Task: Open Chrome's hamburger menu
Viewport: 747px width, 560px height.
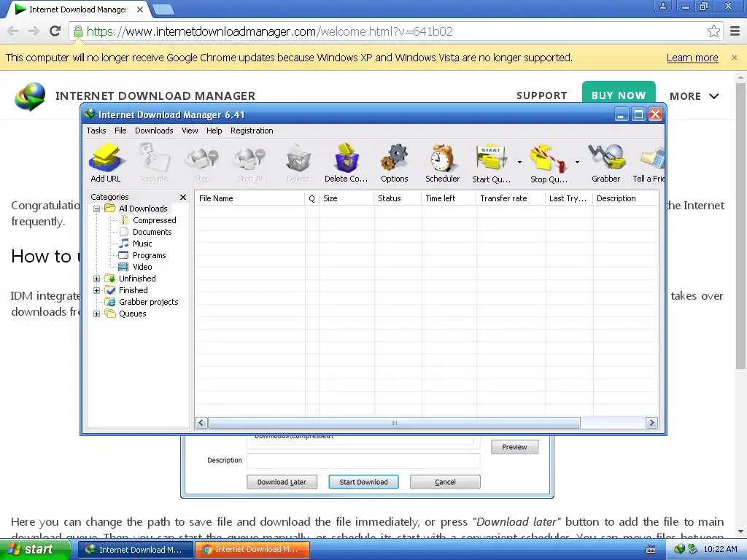Action: click(x=735, y=31)
